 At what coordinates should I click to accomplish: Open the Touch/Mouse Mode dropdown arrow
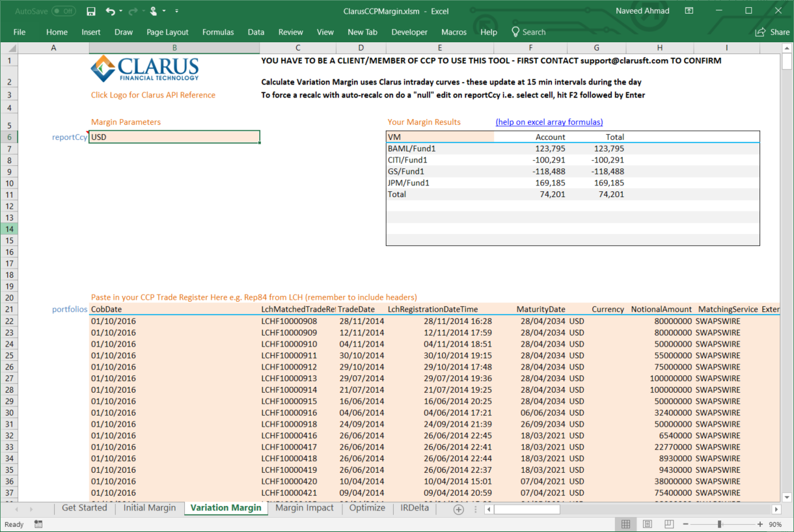click(164, 11)
